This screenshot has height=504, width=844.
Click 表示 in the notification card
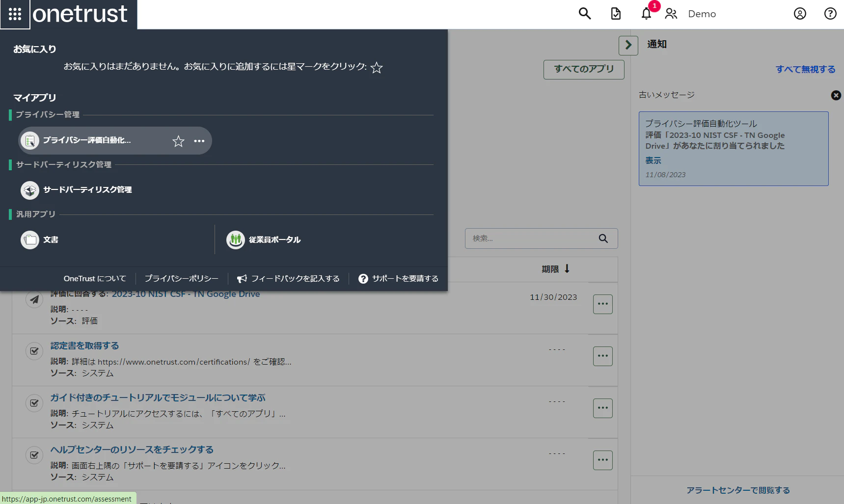coord(653,160)
